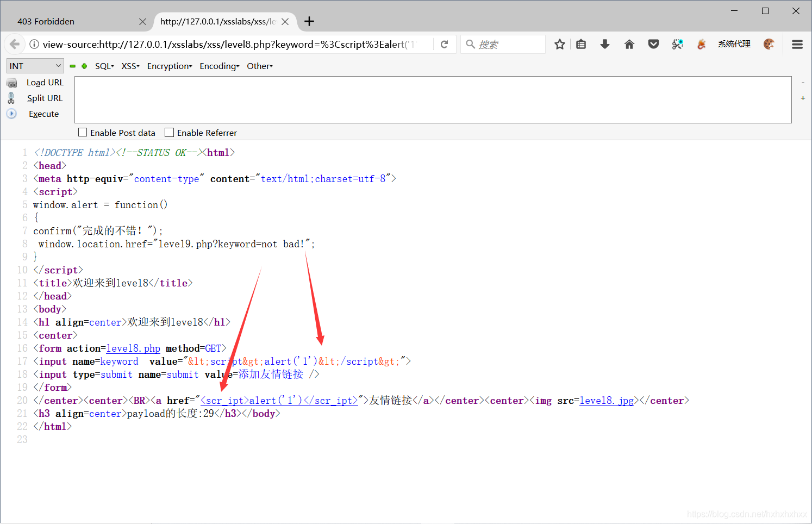This screenshot has width=812, height=524.
Task: Click the 'text/html;charset=utf-8' attribute value
Action: click(x=323, y=179)
